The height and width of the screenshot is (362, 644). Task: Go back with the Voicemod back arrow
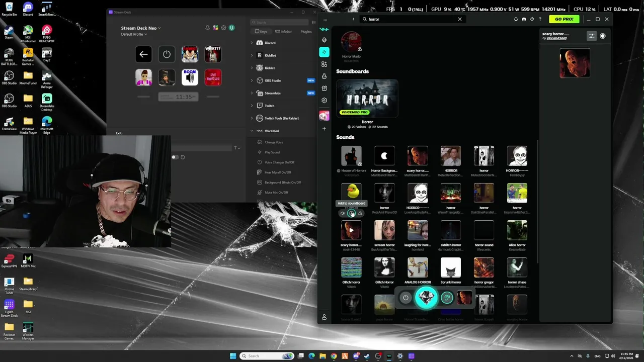353,19
